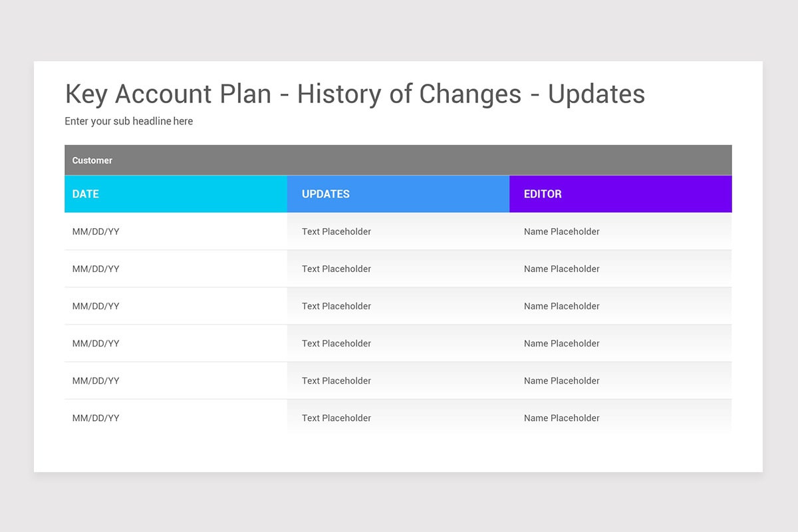
Task: Click the first row Text Placeholder cell
Action: point(336,231)
